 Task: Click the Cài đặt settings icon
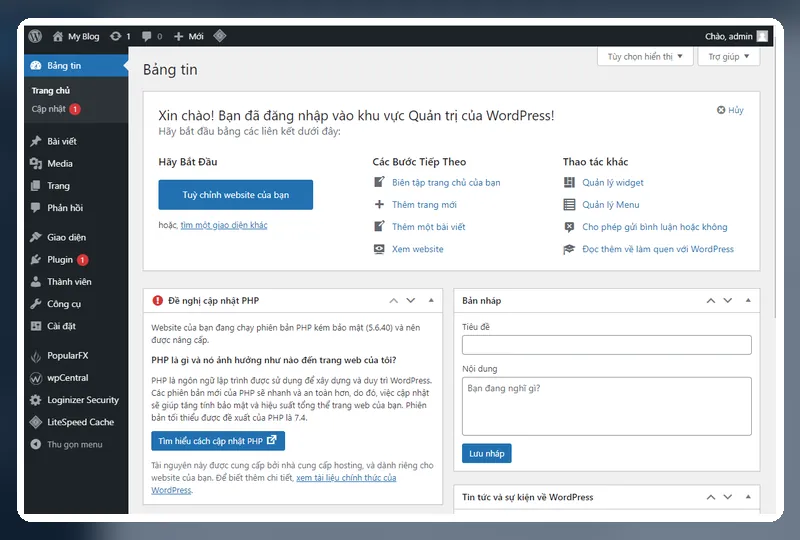(36, 326)
